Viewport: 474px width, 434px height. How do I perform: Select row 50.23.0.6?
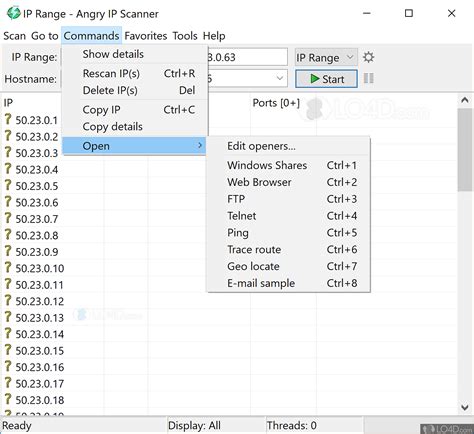[37, 202]
